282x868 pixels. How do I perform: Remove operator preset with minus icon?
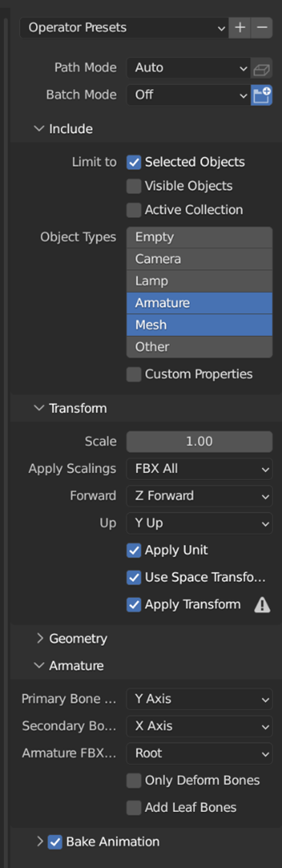[x=262, y=28]
